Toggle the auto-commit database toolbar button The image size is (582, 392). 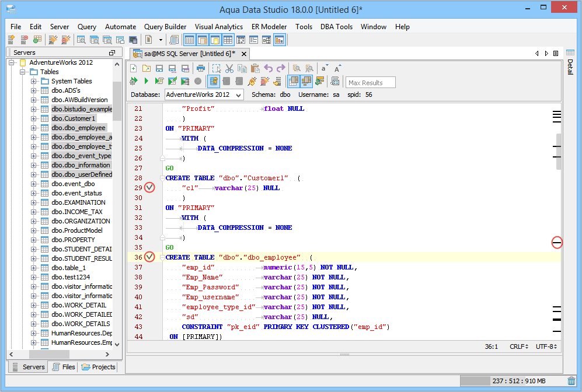(214, 81)
